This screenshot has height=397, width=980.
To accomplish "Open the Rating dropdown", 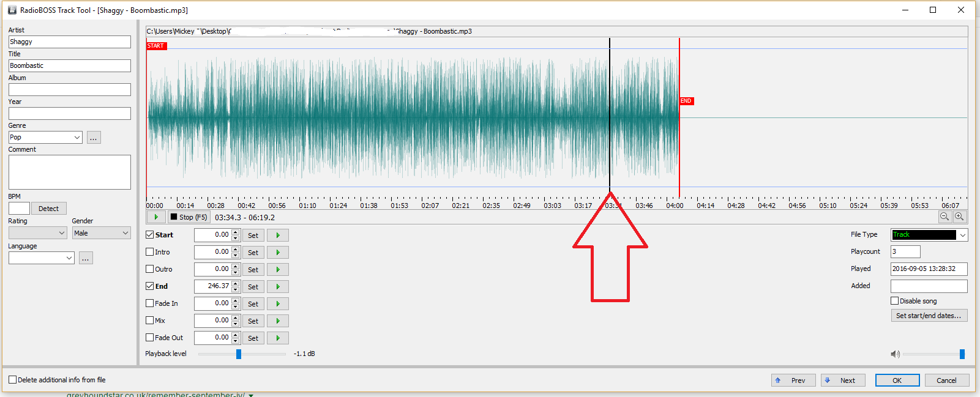I will click(x=38, y=233).
